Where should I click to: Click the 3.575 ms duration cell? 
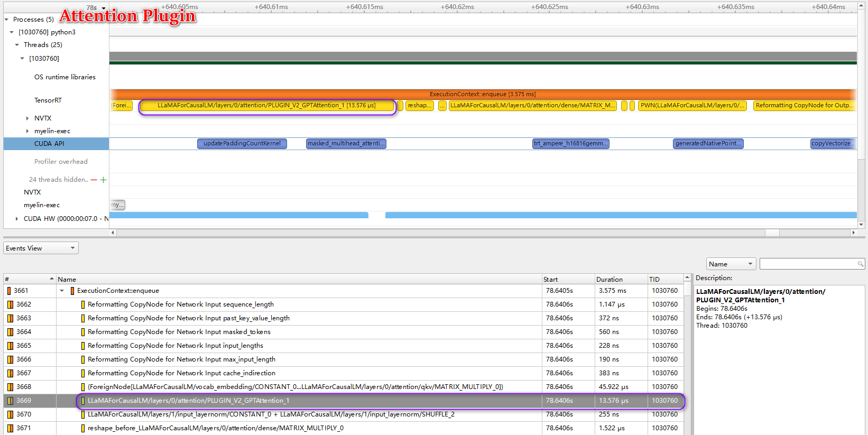click(x=622, y=291)
